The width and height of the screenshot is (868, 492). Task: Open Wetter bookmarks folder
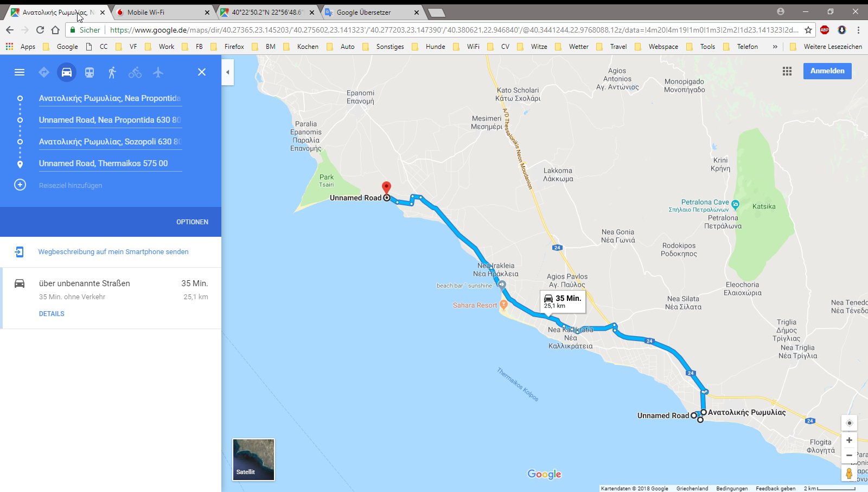(x=572, y=47)
